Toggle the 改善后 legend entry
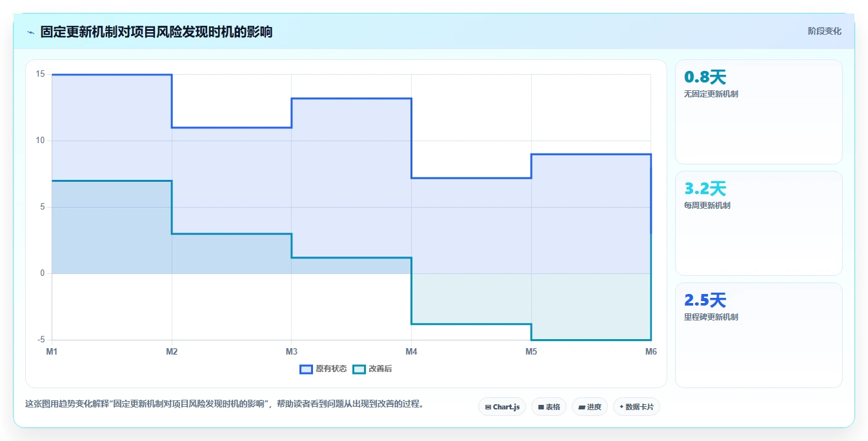 [x=372, y=369]
